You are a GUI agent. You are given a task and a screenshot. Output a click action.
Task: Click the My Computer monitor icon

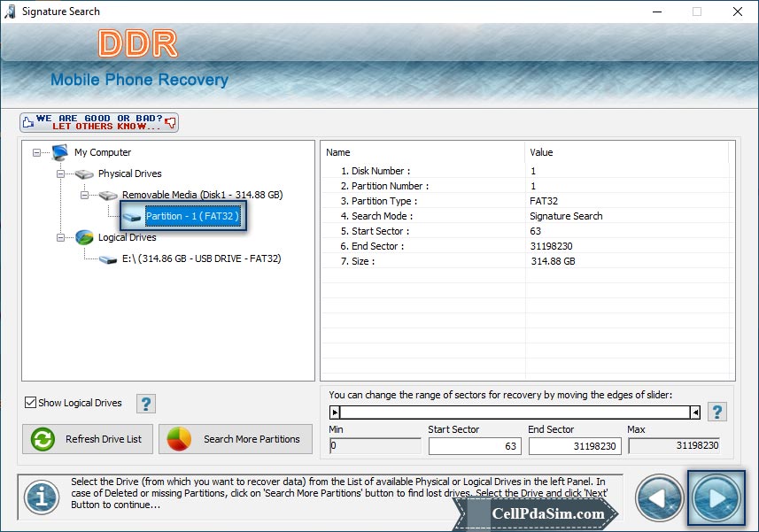point(60,152)
